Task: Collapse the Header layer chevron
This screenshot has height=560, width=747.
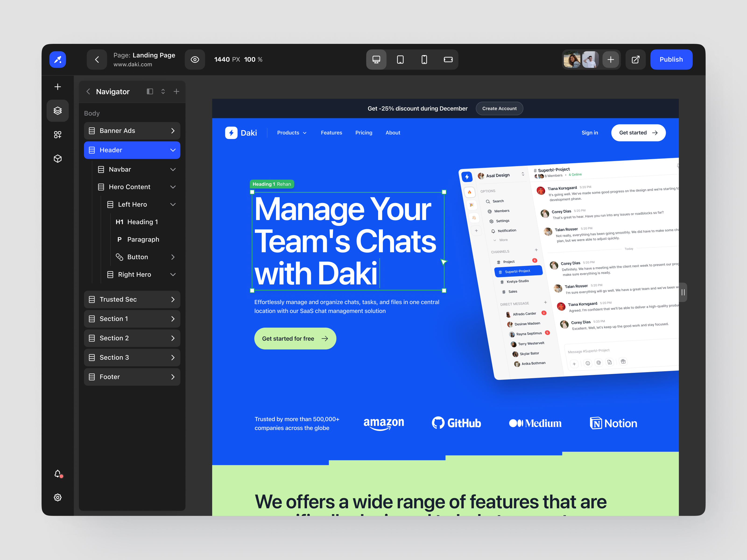Action: pyautogui.click(x=173, y=150)
